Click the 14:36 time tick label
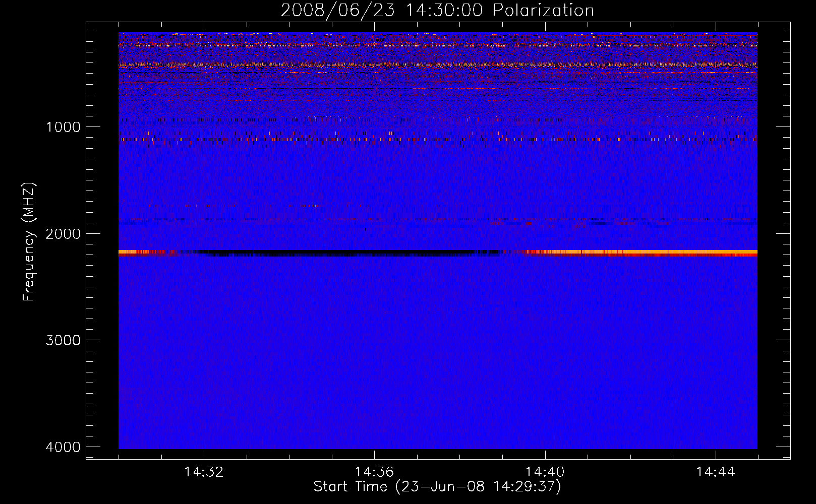 click(374, 472)
